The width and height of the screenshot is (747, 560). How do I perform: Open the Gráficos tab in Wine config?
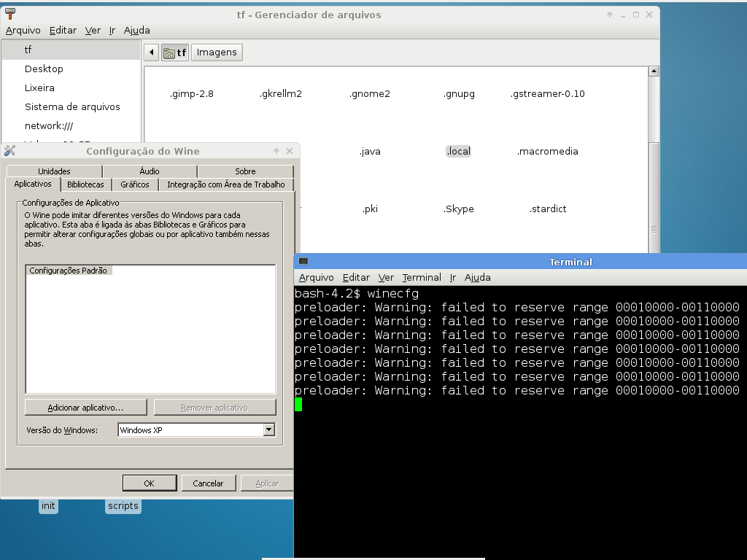(x=135, y=184)
